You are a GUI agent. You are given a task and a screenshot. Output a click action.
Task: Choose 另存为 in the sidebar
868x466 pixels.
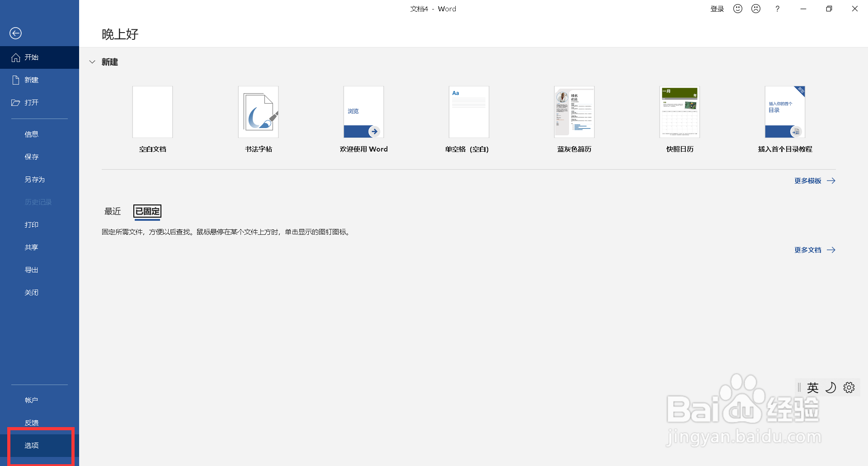[39, 180]
